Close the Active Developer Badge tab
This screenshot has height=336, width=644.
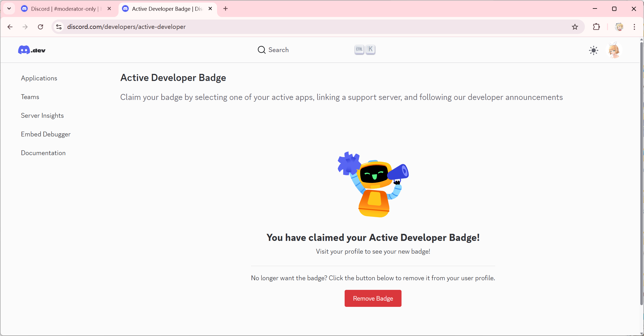click(x=210, y=9)
